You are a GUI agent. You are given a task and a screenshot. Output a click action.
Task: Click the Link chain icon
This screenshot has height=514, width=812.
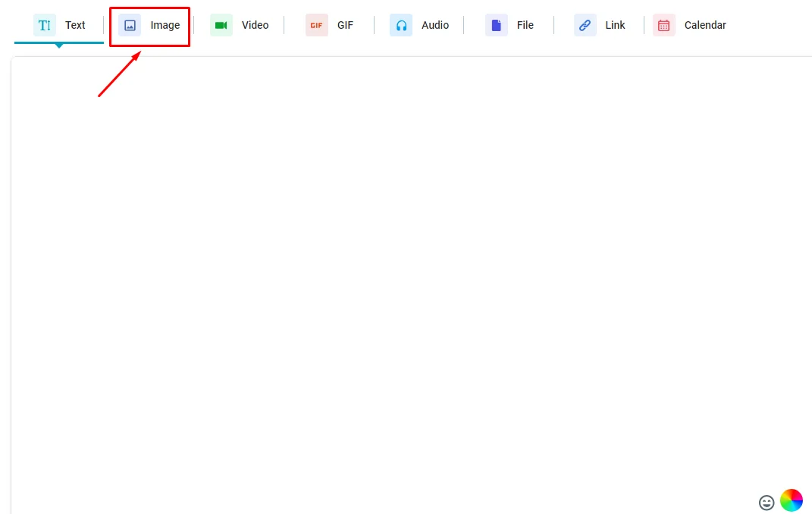click(x=585, y=25)
